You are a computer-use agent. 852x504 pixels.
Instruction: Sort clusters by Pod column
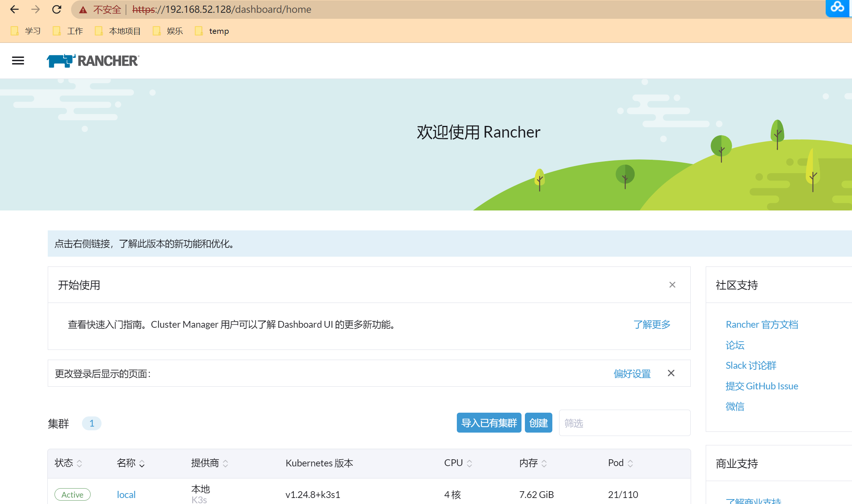620,463
